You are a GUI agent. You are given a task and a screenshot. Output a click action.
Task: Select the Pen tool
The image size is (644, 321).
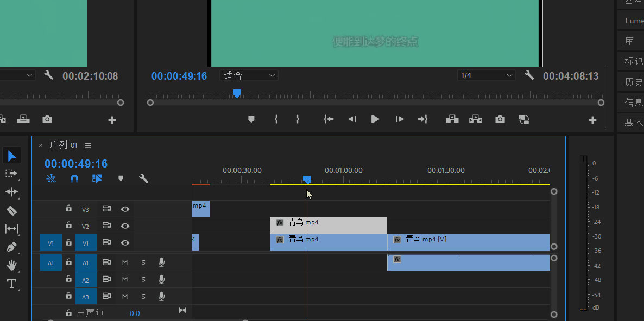pos(11,247)
